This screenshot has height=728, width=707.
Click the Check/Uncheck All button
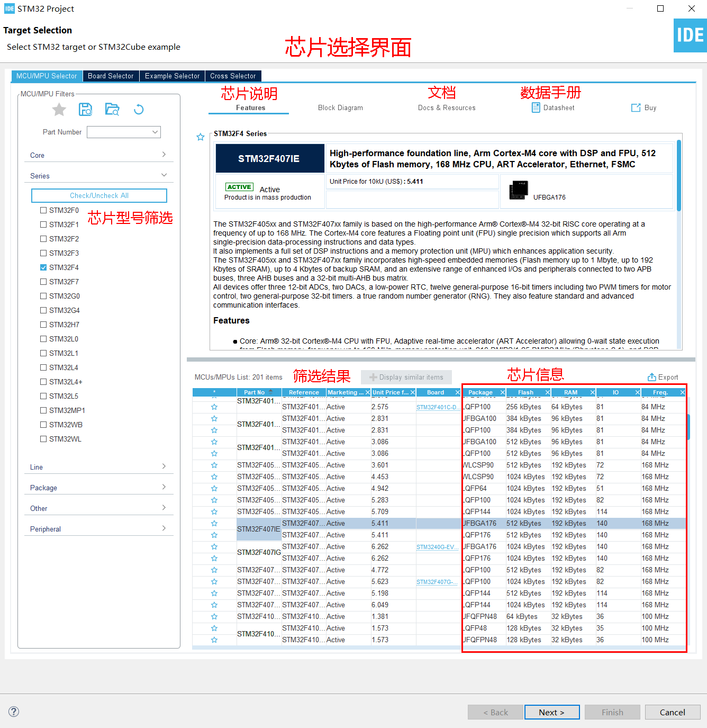[x=99, y=195]
